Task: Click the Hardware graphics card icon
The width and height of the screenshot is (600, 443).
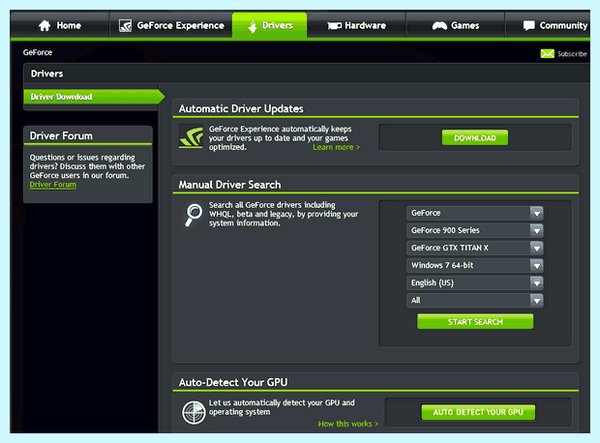Action: pos(334,26)
